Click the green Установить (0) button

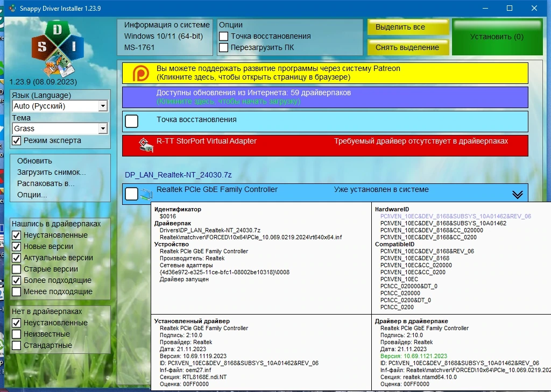point(497,37)
